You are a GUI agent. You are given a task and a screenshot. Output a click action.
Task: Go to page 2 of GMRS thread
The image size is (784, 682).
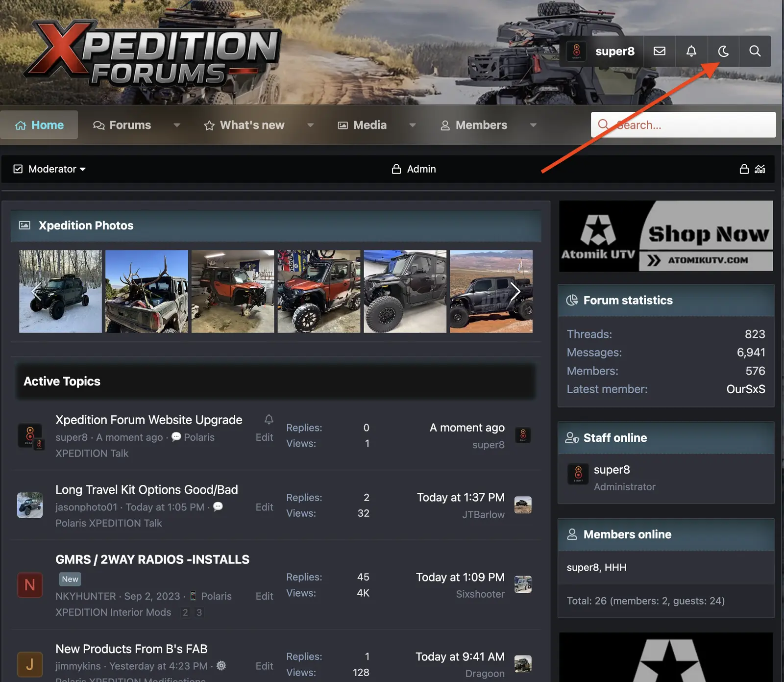tap(185, 612)
